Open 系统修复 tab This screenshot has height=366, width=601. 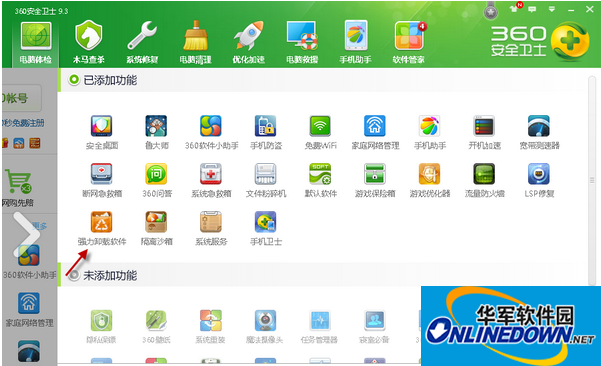coord(142,42)
